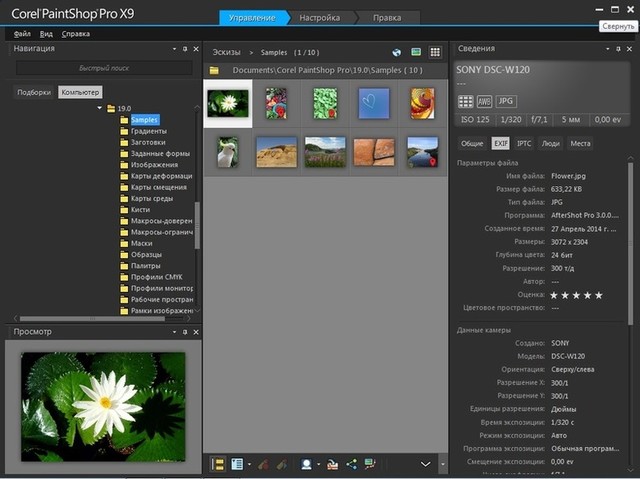The image size is (640, 479).
Task: Open the Правка workspace tab
Action: tap(387, 18)
